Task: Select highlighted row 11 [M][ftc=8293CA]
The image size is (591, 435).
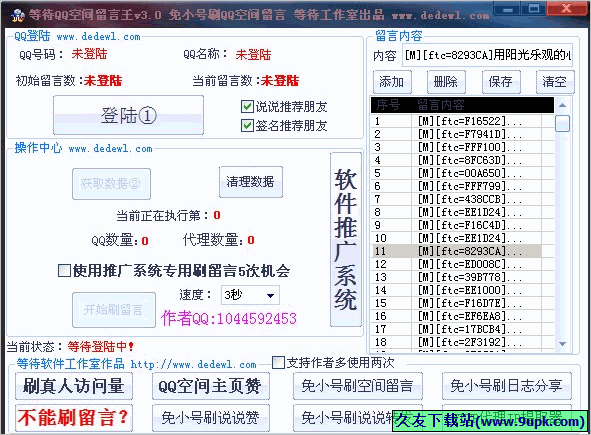Action: pyautogui.click(x=462, y=251)
